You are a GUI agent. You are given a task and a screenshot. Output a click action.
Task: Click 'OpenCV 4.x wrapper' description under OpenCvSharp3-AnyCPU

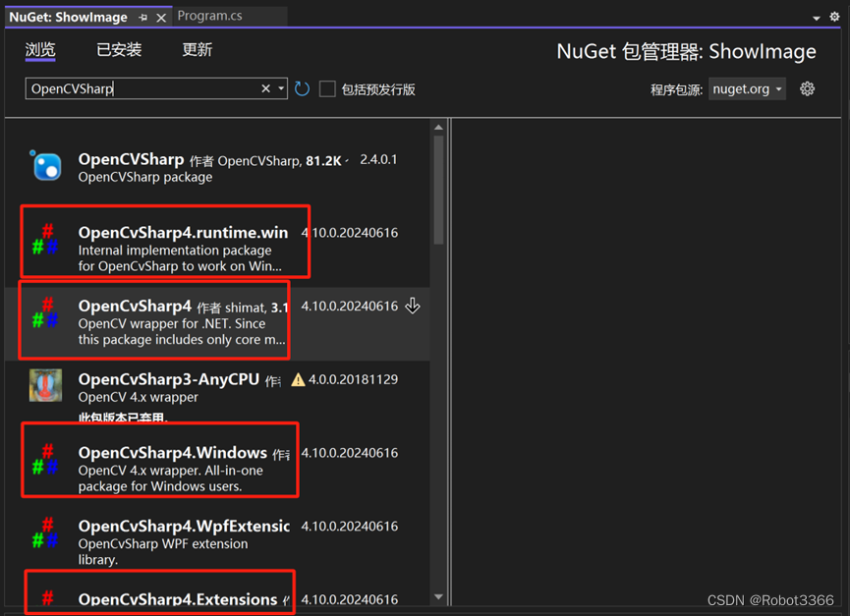139,397
